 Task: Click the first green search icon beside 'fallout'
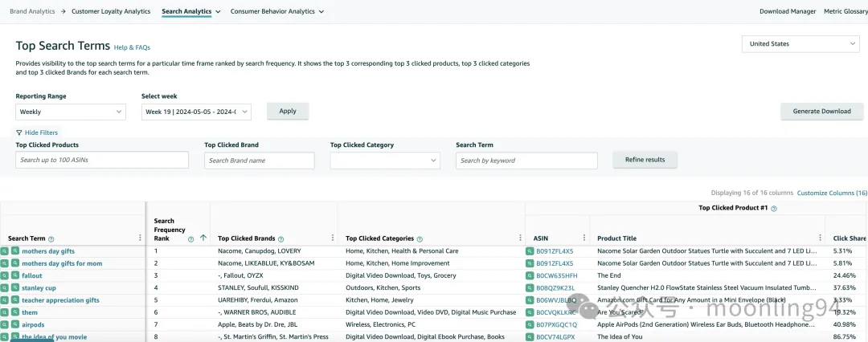point(5,275)
